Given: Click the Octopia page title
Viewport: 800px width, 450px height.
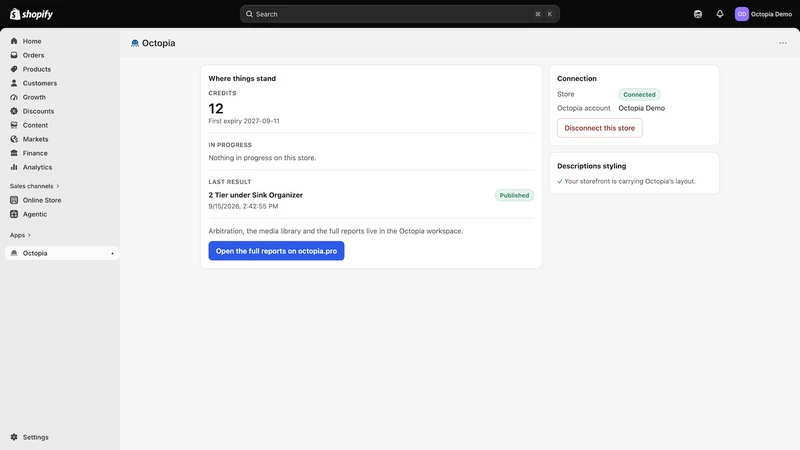Looking at the screenshot, I should click(158, 43).
